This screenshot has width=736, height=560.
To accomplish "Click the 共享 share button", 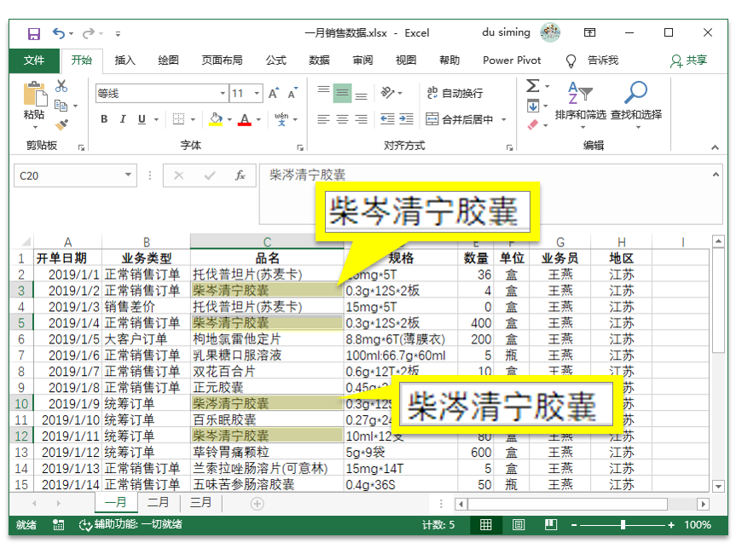I will click(688, 60).
